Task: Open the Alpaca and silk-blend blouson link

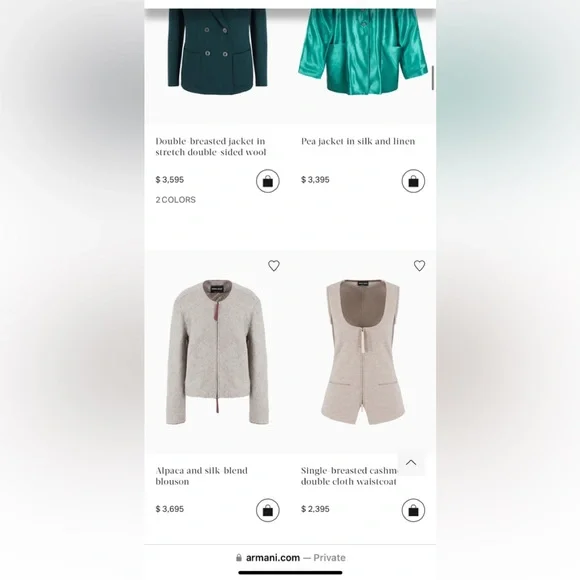Action: coord(201,476)
